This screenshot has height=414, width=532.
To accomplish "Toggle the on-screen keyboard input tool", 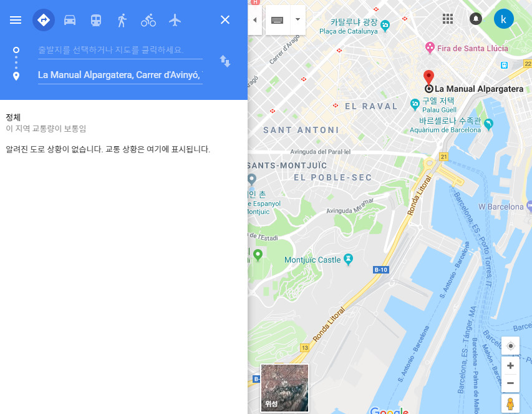I will (277, 20).
